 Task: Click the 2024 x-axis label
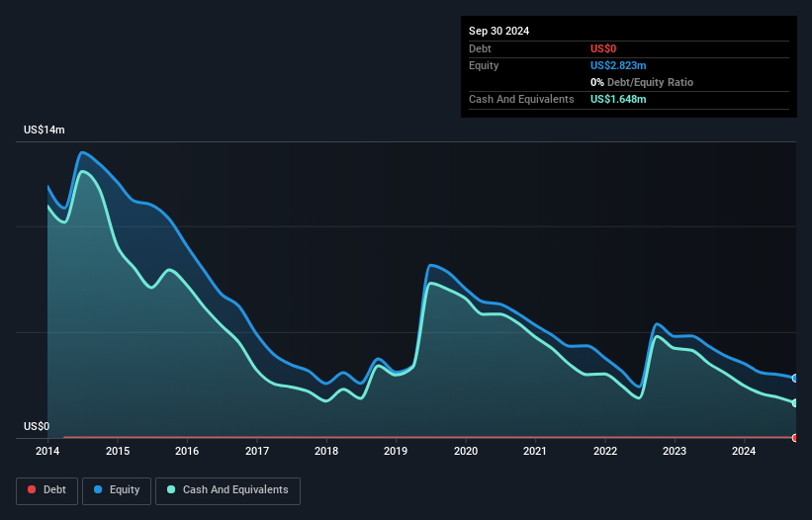point(744,451)
